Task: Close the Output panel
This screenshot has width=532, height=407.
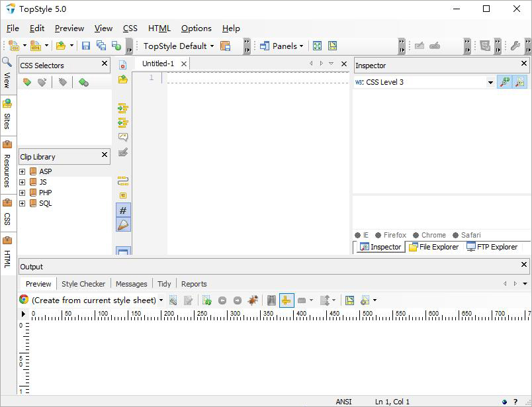Action: pyautogui.click(x=524, y=265)
